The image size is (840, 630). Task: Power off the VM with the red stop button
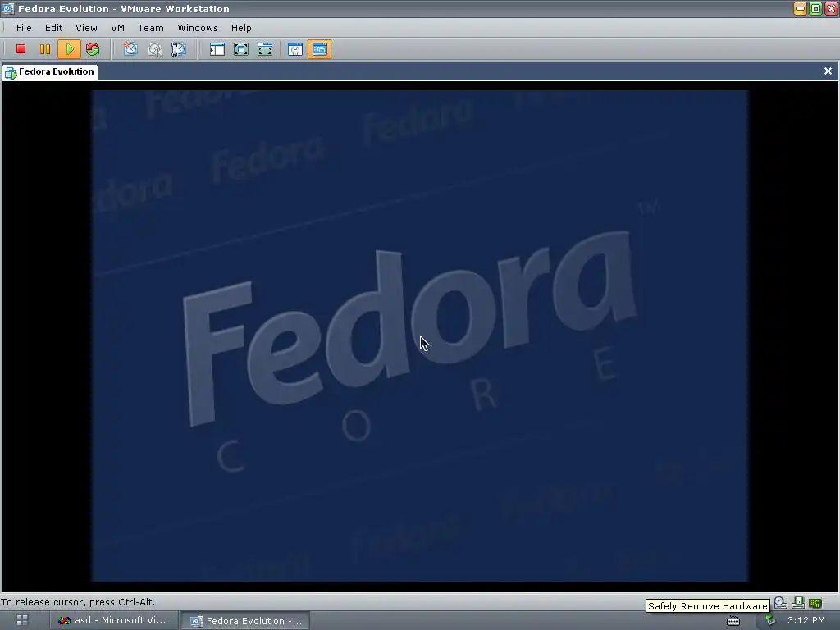21,49
